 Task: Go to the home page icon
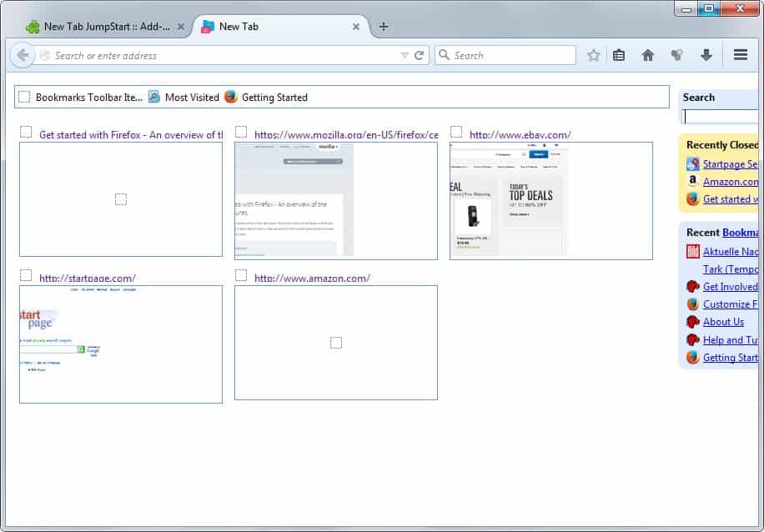tap(647, 55)
